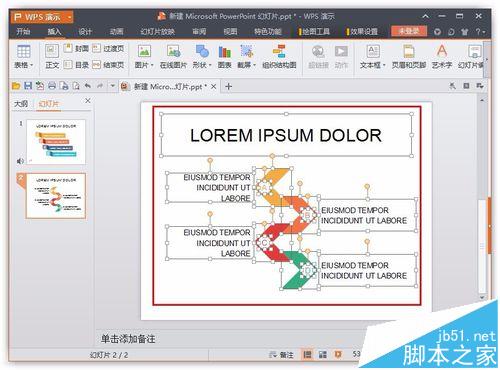Expand the 表格 dropdown arrow
This screenshot has height=370, width=500.
[x=32, y=65]
